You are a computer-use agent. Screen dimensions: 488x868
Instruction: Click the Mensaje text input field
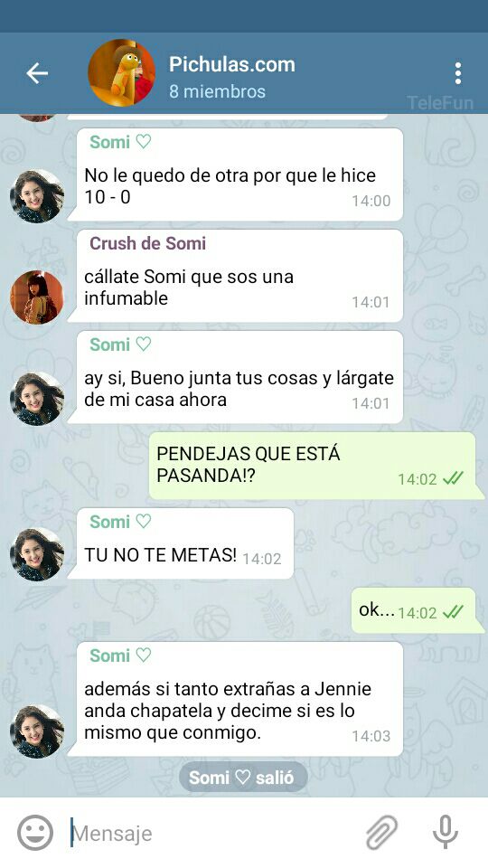pyautogui.click(x=213, y=833)
